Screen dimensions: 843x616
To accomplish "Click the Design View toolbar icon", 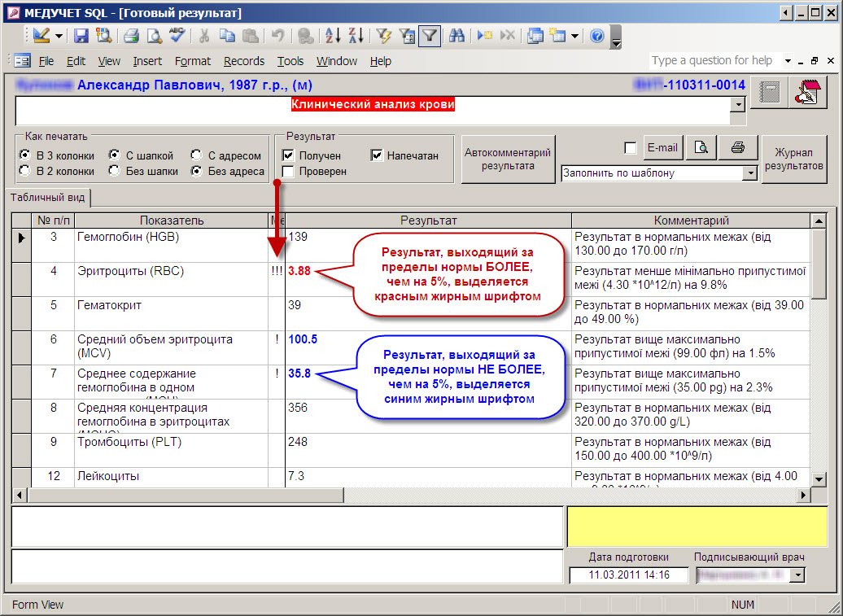I will [x=41, y=36].
